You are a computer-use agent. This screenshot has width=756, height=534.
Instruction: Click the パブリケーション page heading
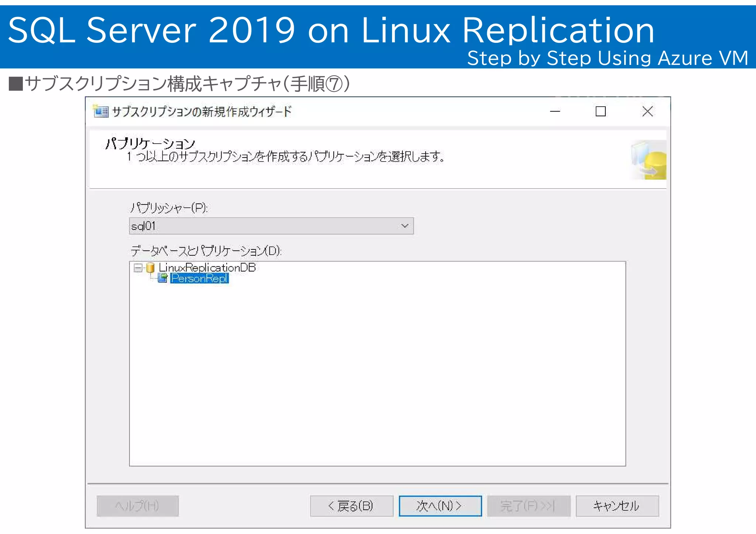pyautogui.click(x=150, y=143)
